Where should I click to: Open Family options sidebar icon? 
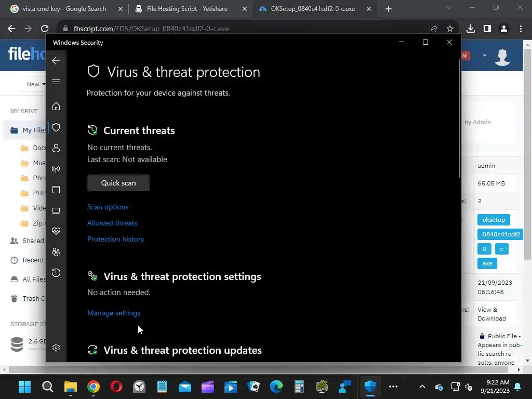tap(56, 252)
